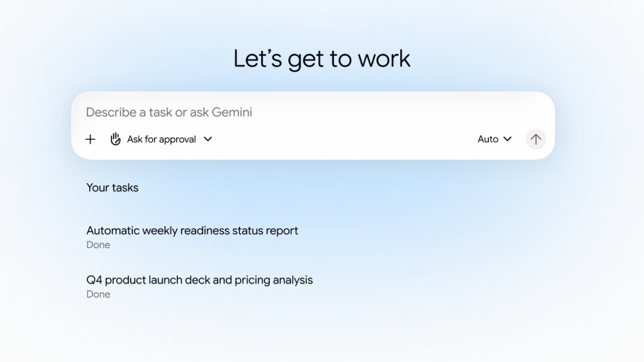Click Done status under Q4 product launch
The height and width of the screenshot is (362, 644).
(98, 294)
